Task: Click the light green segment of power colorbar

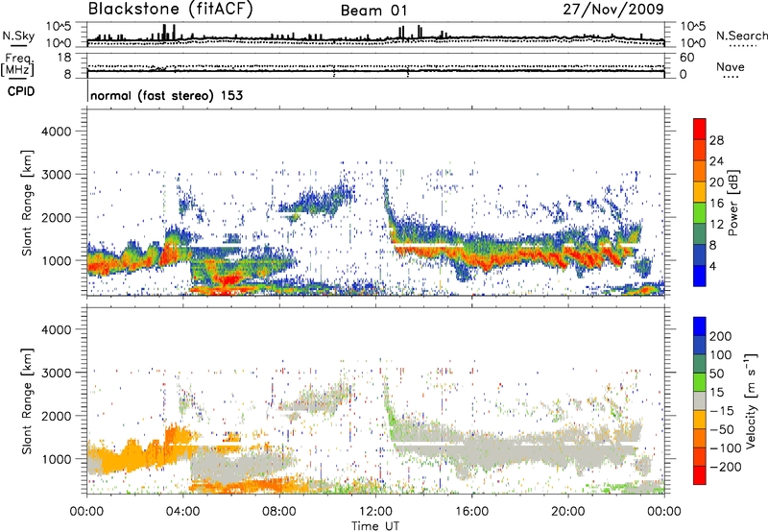Action: point(700,212)
